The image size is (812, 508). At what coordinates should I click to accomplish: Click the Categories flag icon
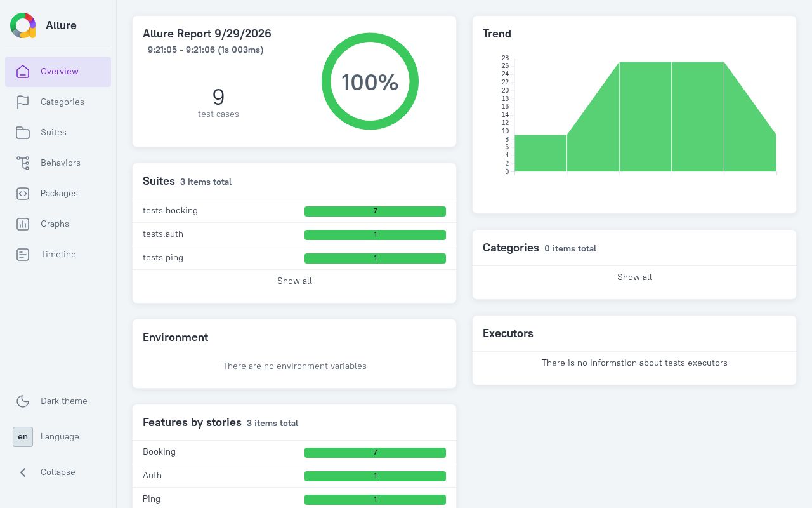(23, 102)
